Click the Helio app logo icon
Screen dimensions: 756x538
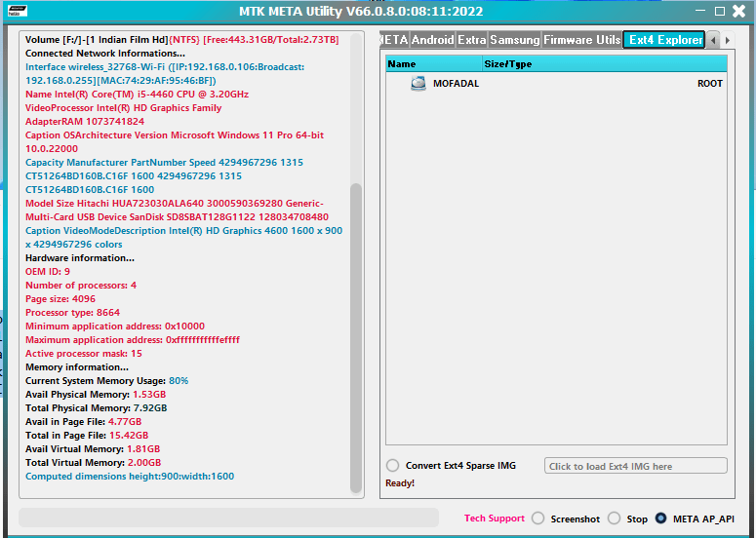click(18, 11)
